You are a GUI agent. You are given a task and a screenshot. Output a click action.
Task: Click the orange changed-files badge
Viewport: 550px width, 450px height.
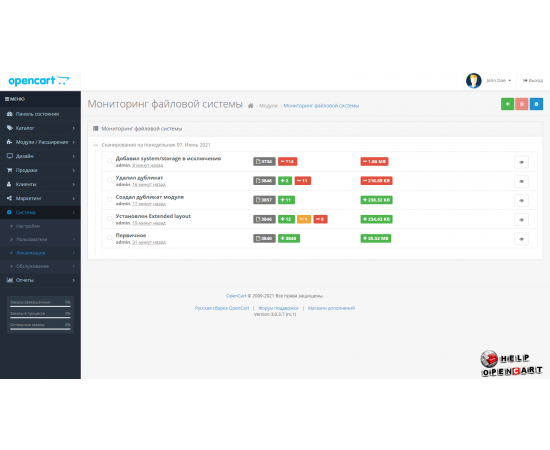(x=304, y=219)
